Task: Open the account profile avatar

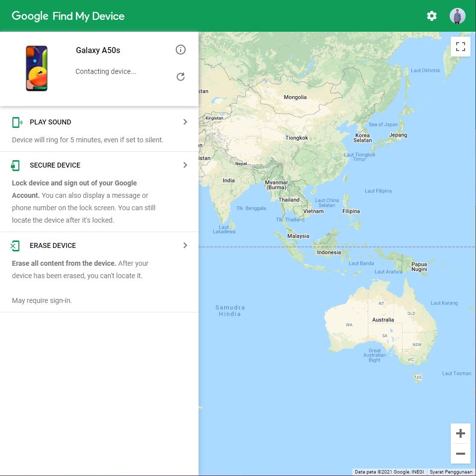Action: [458, 16]
